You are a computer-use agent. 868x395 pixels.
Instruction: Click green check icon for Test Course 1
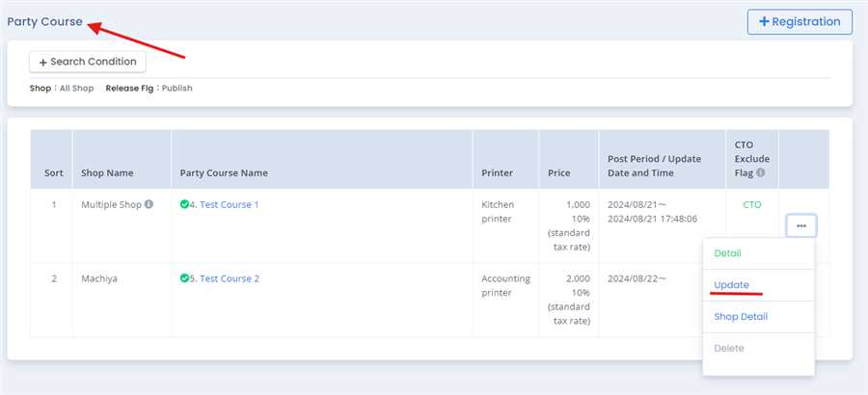(x=184, y=204)
